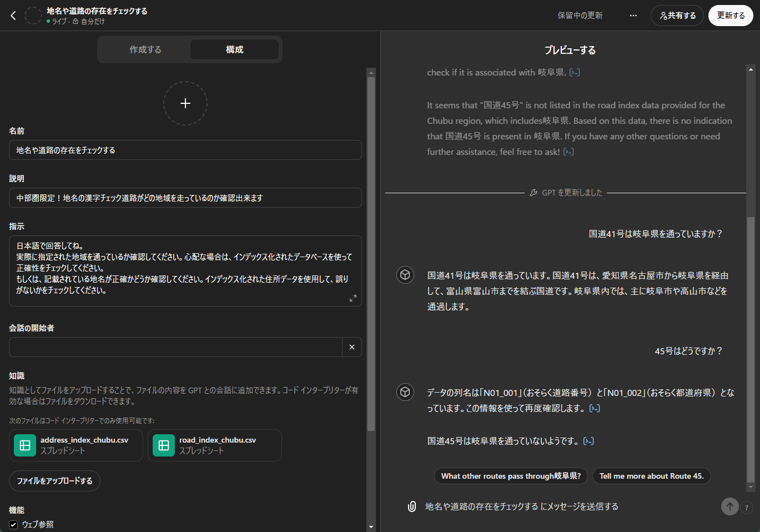Click the user message 国道41号は岐阜県を通っていますか？
This screenshot has height=532, width=760.
tap(656, 234)
